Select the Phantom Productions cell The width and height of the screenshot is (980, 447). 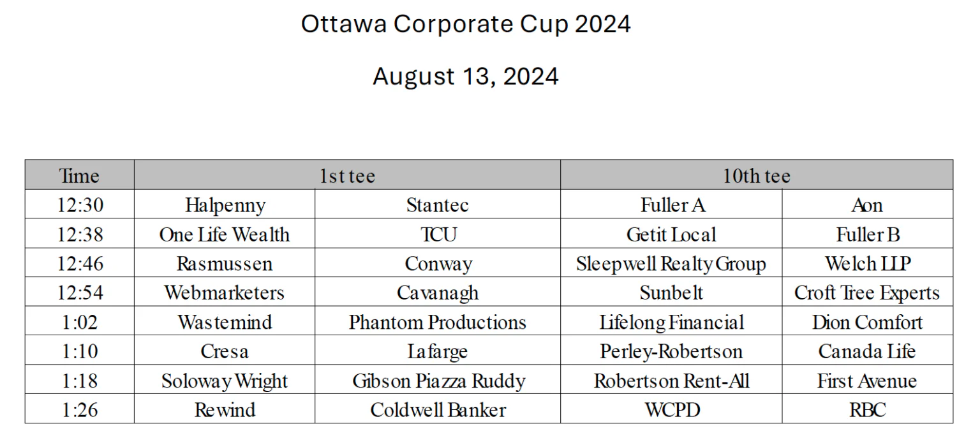pyautogui.click(x=437, y=322)
